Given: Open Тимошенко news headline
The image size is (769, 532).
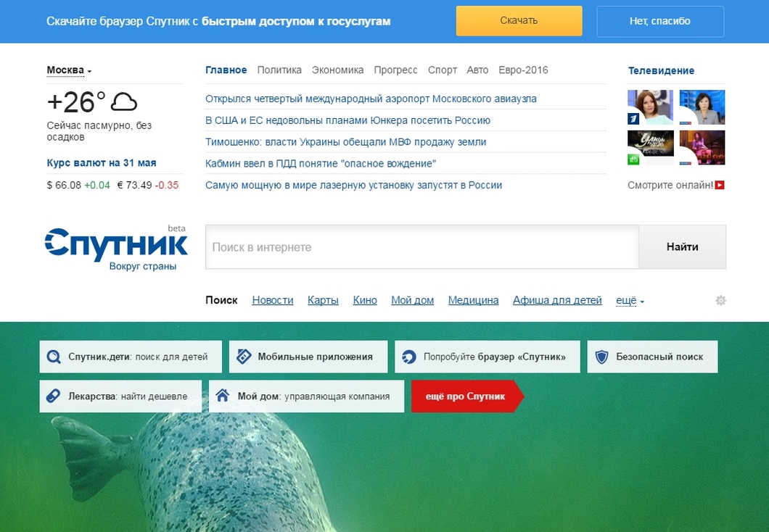Looking at the screenshot, I should pyautogui.click(x=346, y=141).
